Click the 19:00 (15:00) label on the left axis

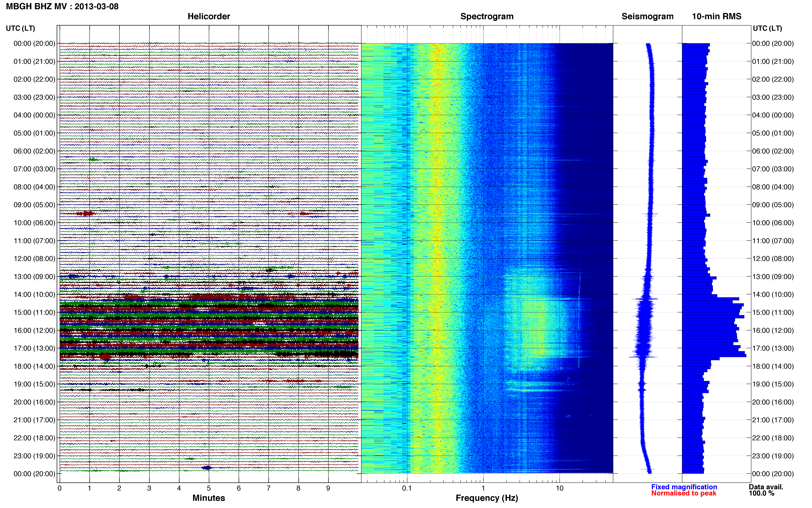34,384
